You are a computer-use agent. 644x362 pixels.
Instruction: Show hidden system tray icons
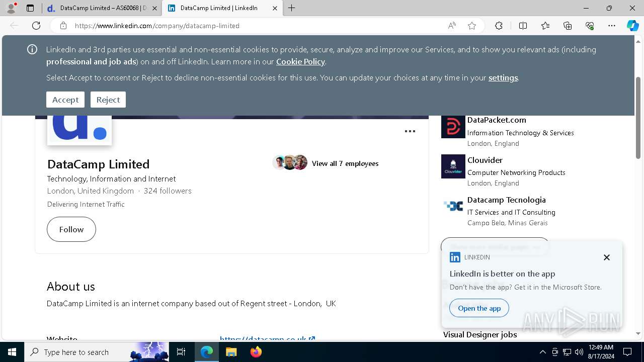[542, 352]
